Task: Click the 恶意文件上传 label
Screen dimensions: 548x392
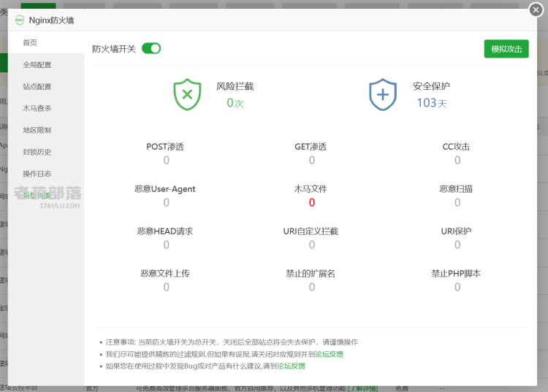Action: (165, 273)
